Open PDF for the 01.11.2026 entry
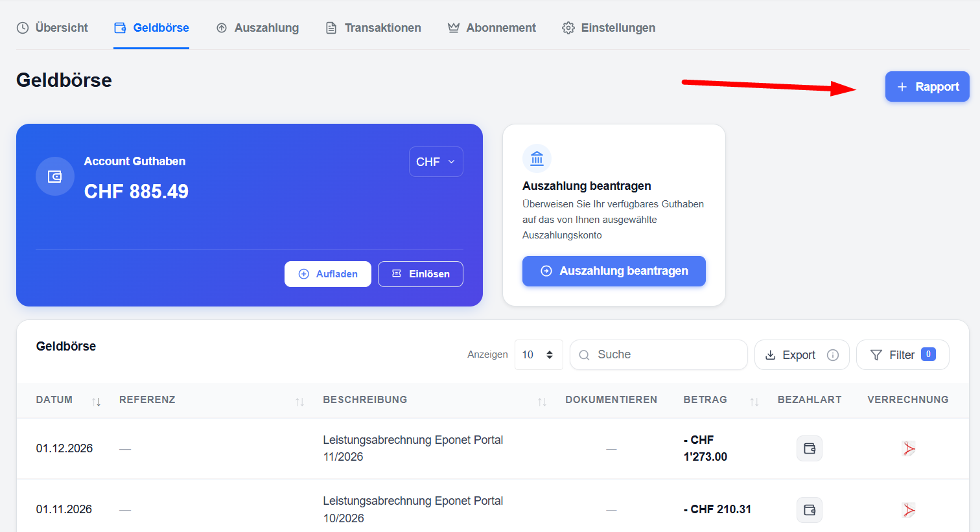The image size is (980, 532). (909, 510)
